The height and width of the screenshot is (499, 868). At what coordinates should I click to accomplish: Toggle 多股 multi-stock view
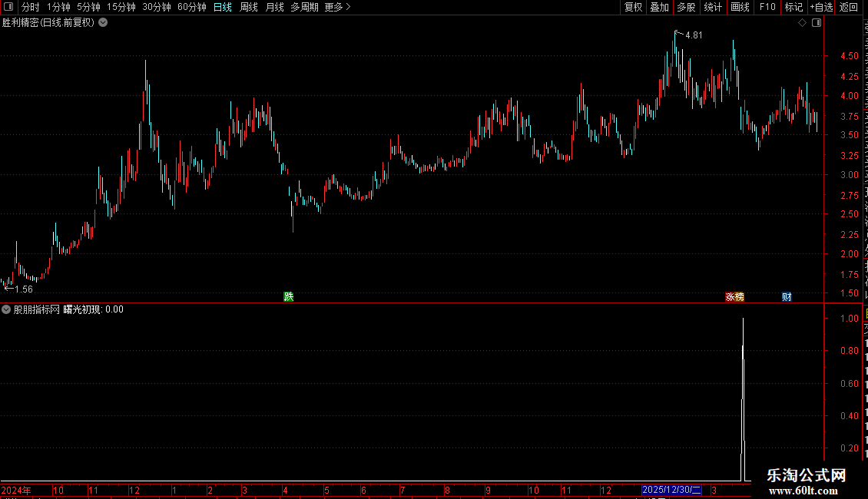pos(686,7)
